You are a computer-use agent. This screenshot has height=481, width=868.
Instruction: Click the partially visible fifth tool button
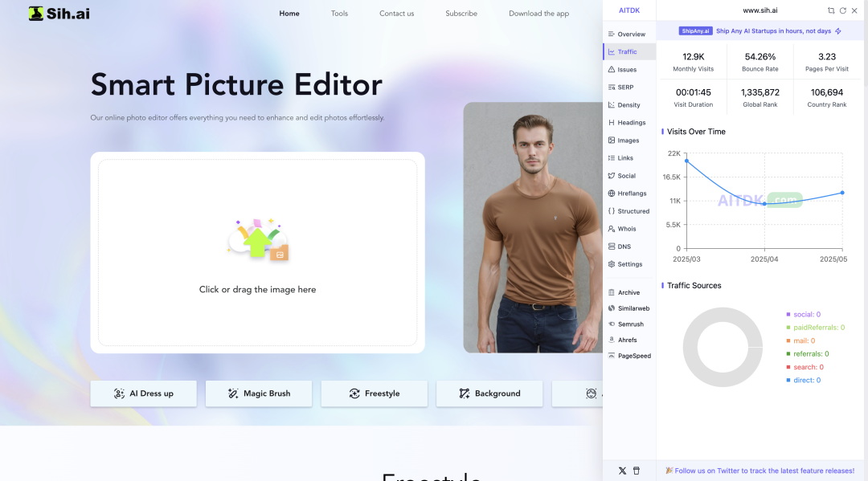coord(577,393)
